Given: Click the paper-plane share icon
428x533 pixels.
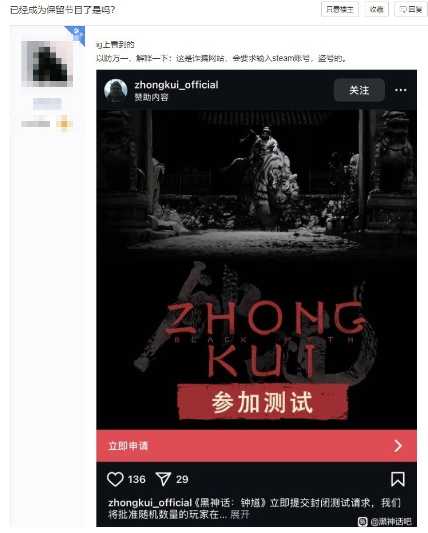Looking at the screenshot, I should pos(163,479).
